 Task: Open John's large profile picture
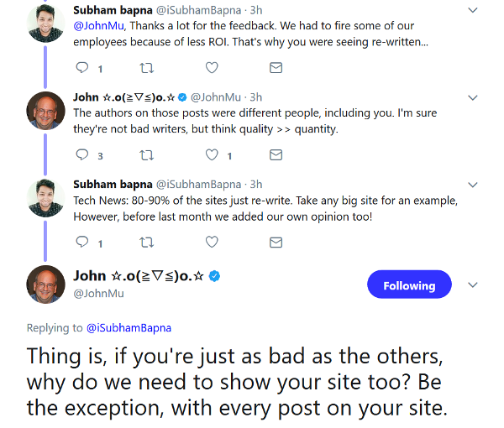pyautogui.click(x=46, y=285)
